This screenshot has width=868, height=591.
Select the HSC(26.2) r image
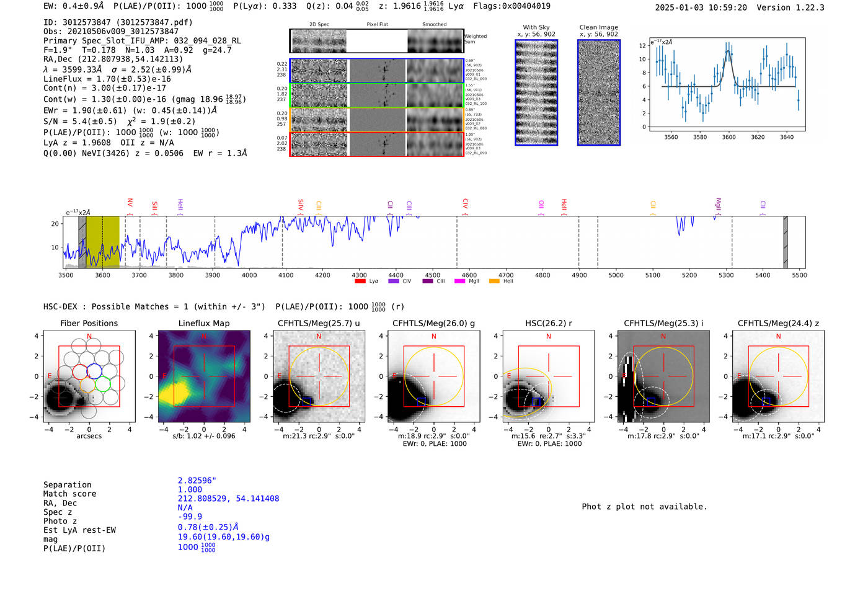pos(548,376)
